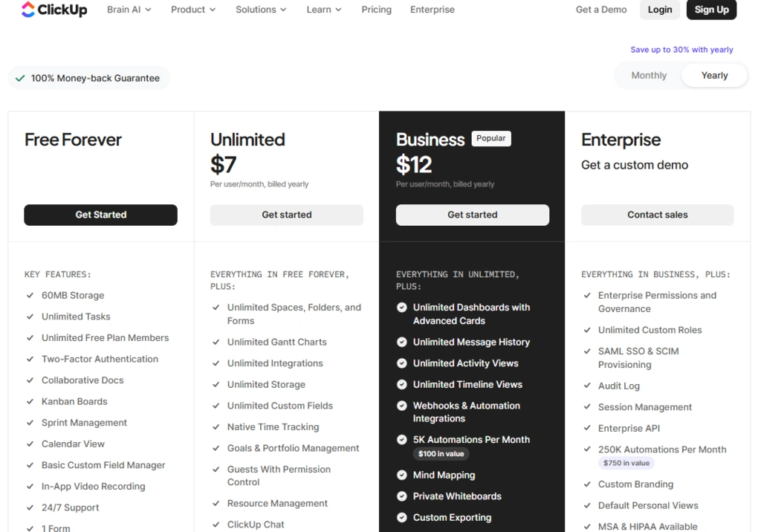Click Collaborative Docs feature text
This screenshot has width=758, height=532.
82,380
